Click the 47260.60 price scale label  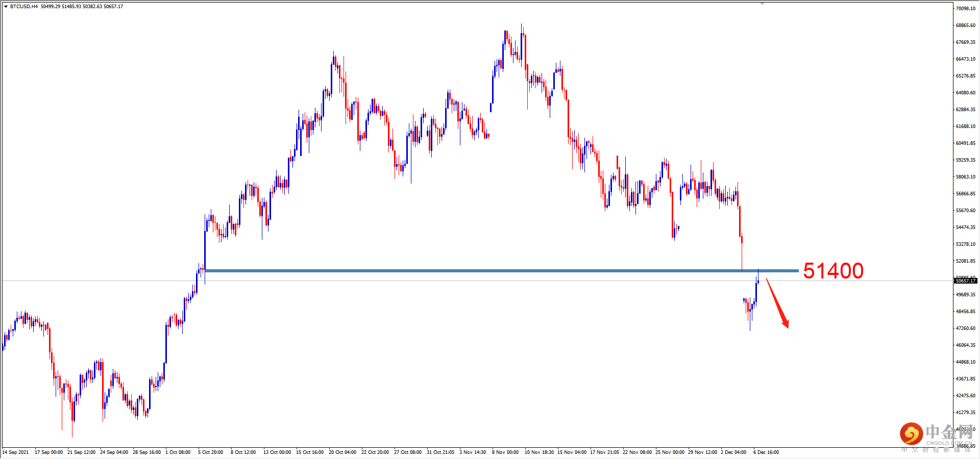966,328
